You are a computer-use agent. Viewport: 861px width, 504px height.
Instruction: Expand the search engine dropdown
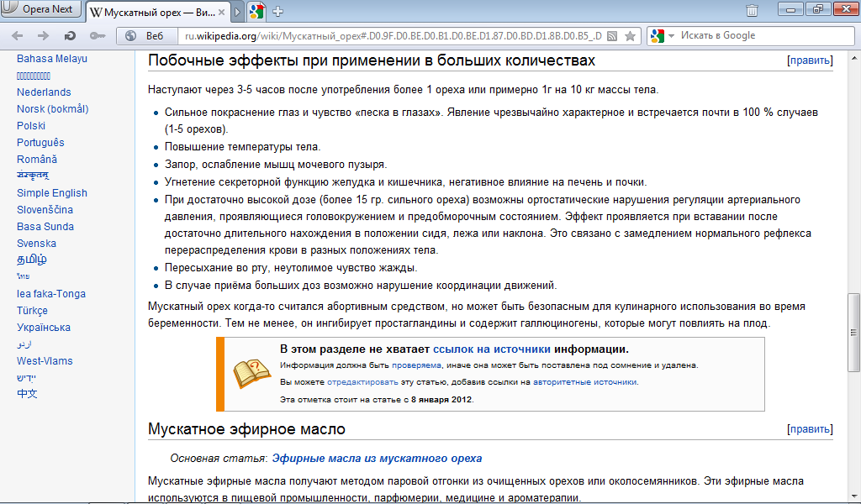click(x=662, y=36)
